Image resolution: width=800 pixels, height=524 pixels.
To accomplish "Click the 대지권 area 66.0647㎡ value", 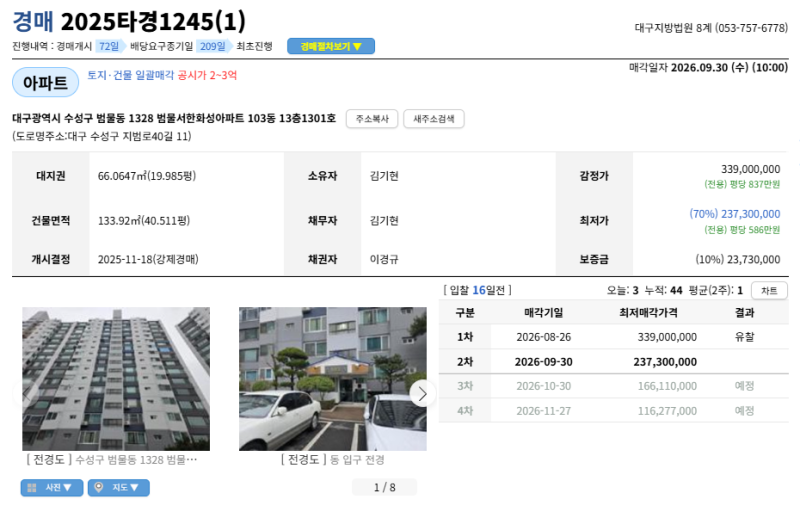I will [147, 176].
